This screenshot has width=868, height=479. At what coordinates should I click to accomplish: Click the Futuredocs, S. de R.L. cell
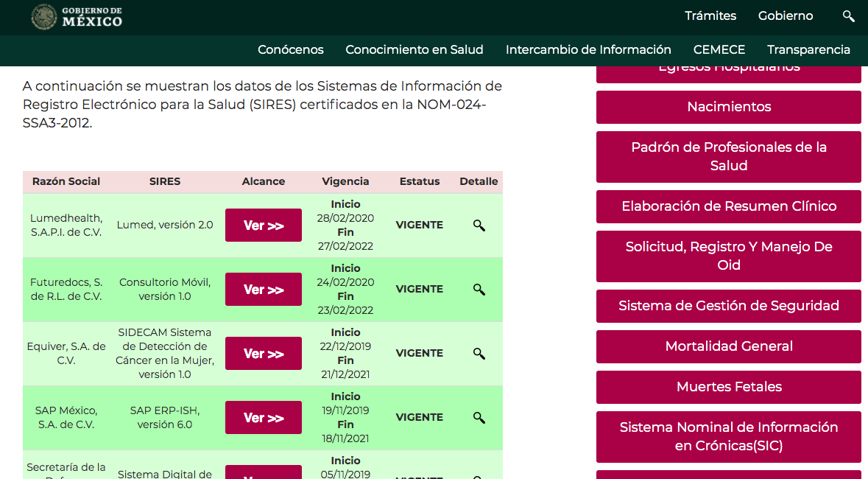click(x=66, y=290)
